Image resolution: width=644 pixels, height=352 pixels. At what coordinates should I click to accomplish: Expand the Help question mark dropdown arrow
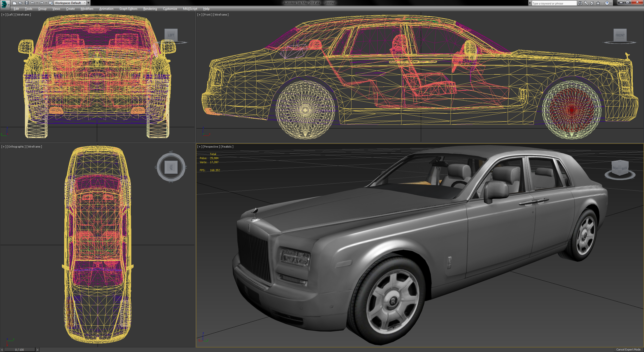[x=611, y=3]
